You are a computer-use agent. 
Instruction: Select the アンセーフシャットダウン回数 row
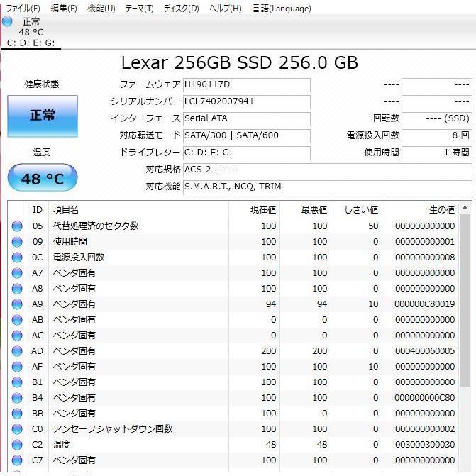pyautogui.click(x=233, y=429)
